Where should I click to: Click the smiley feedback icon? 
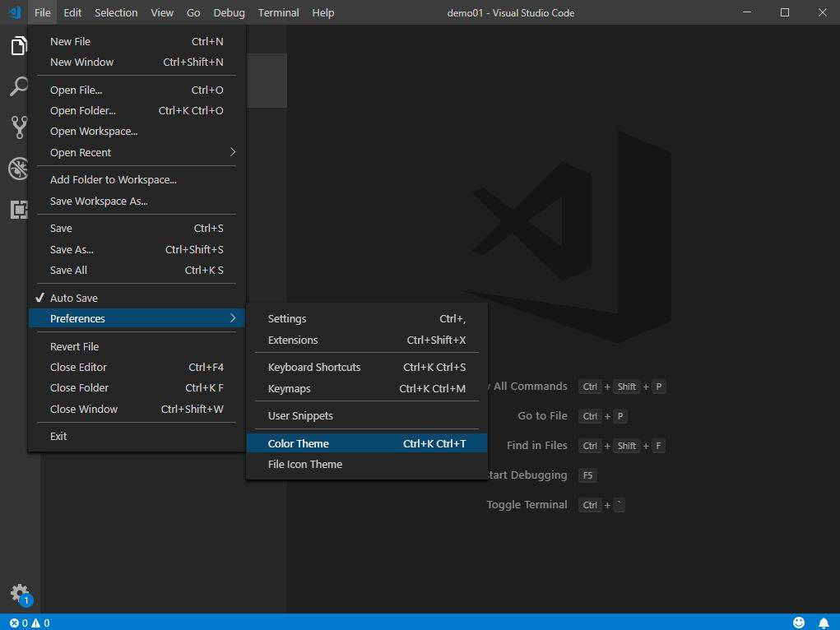(799, 623)
